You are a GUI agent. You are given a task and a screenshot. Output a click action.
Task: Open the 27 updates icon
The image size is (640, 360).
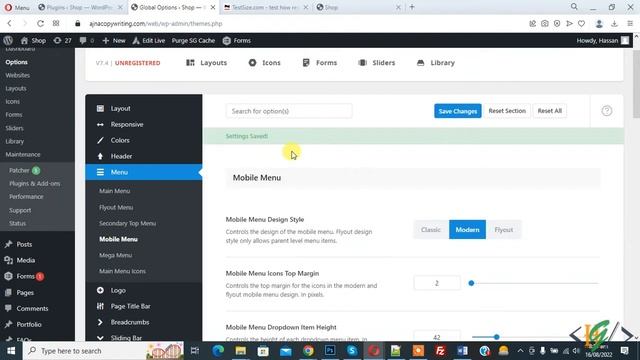pyautogui.click(x=62, y=40)
